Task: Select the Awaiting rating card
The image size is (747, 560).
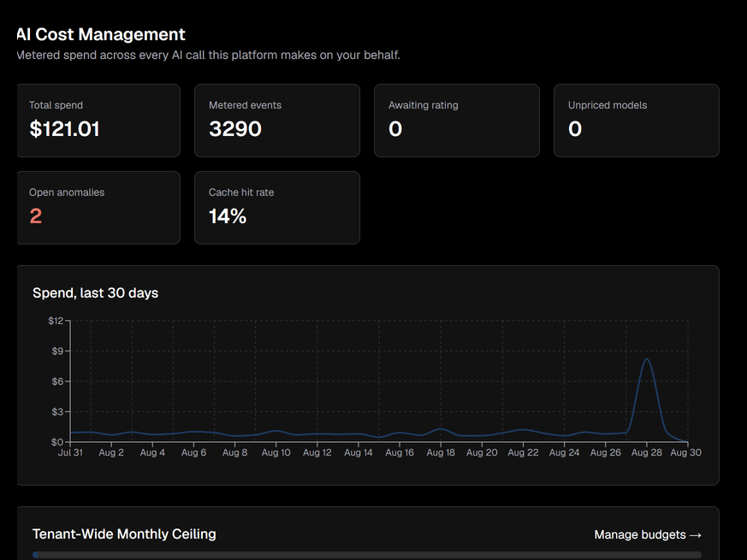Action: [456, 121]
